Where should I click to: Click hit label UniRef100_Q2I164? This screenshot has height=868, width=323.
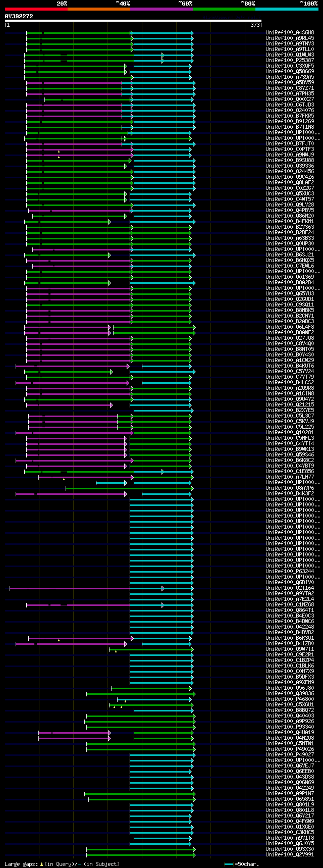tap(290, 588)
